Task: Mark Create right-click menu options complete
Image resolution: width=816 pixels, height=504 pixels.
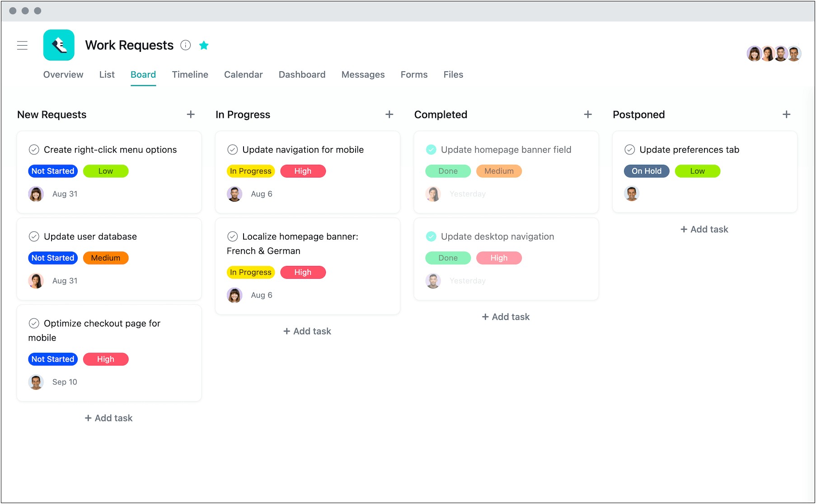Action: (x=34, y=149)
